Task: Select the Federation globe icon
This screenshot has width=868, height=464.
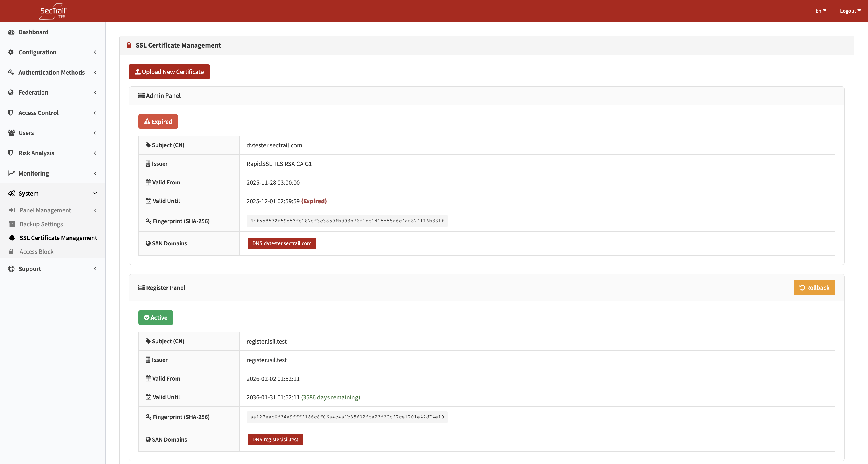Action: tap(10, 92)
